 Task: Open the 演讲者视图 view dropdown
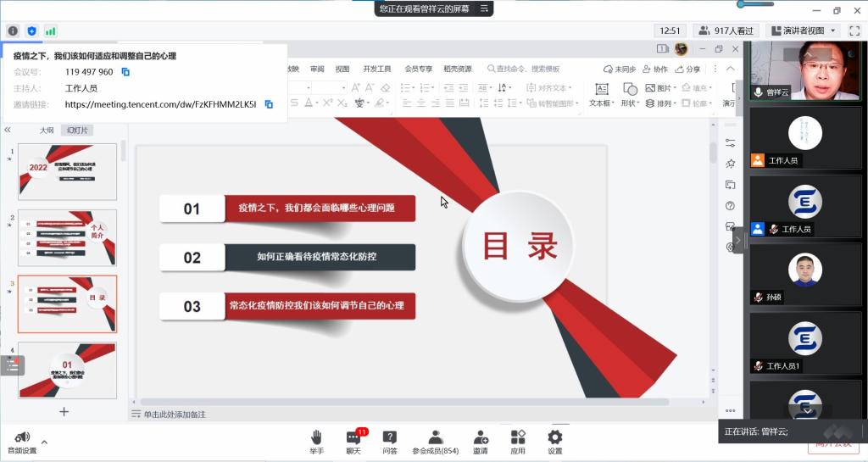(x=803, y=31)
